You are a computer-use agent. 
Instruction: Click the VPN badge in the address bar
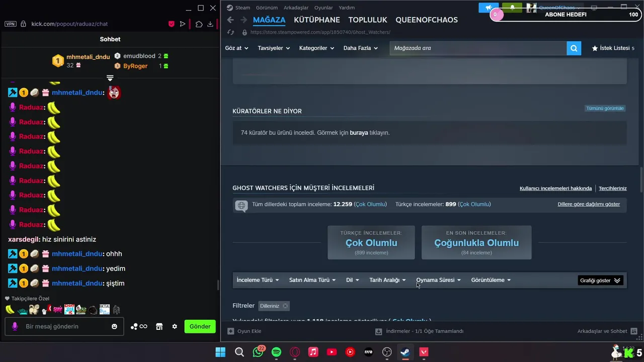tap(11, 24)
